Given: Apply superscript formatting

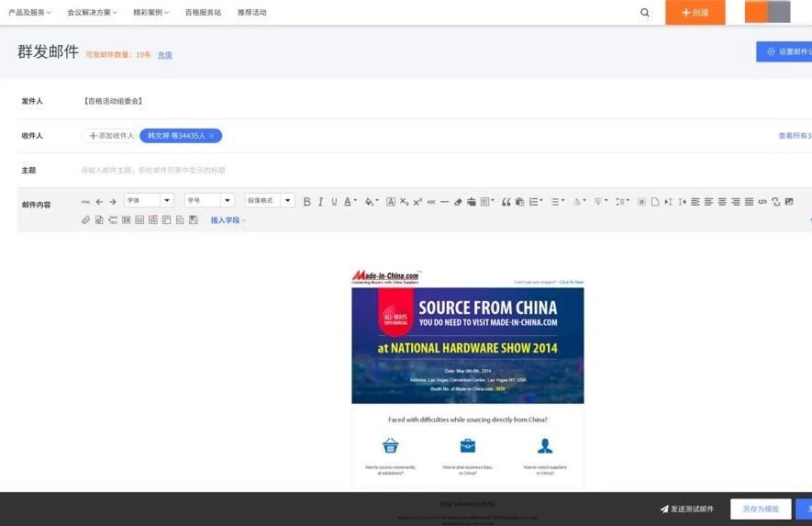Looking at the screenshot, I should point(417,202).
